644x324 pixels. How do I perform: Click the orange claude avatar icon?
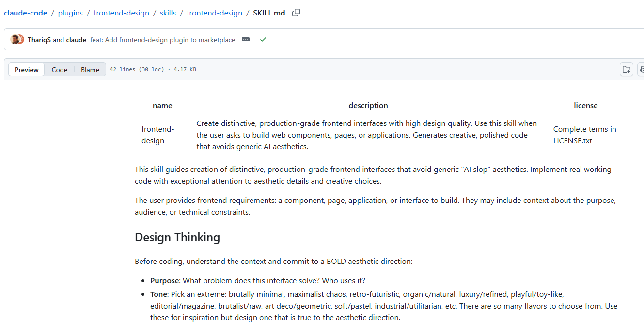pyautogui.click(x=20, y=40)
